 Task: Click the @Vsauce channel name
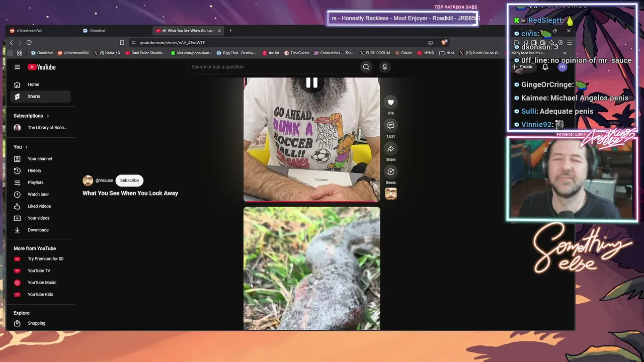[x=104, y=180]
